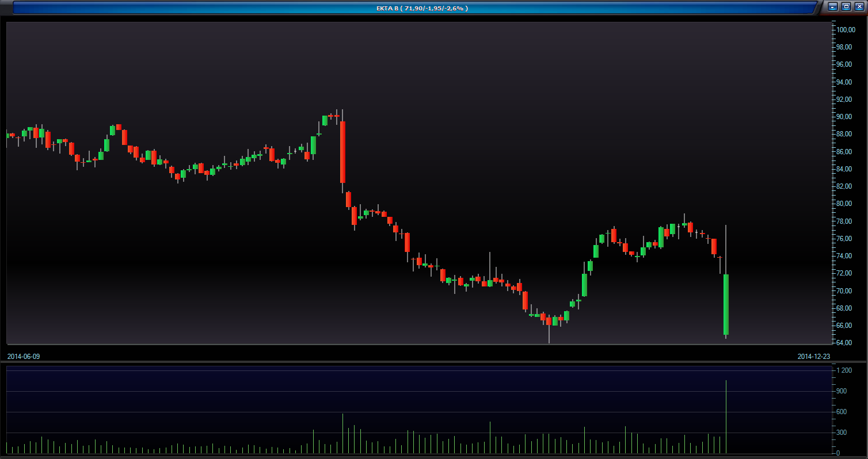868x459 pixels.
Task: Click the 80,00 price axis label
Action: tap(844, 204)
